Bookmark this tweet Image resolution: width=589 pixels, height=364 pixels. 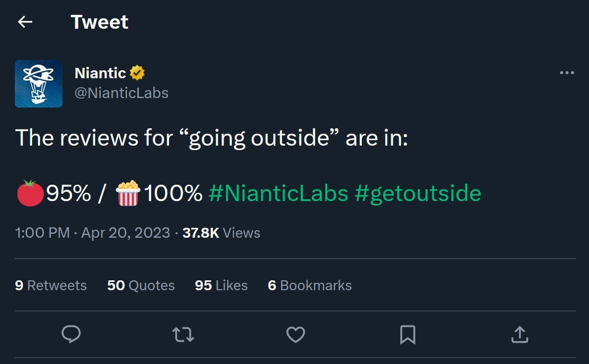408,335
